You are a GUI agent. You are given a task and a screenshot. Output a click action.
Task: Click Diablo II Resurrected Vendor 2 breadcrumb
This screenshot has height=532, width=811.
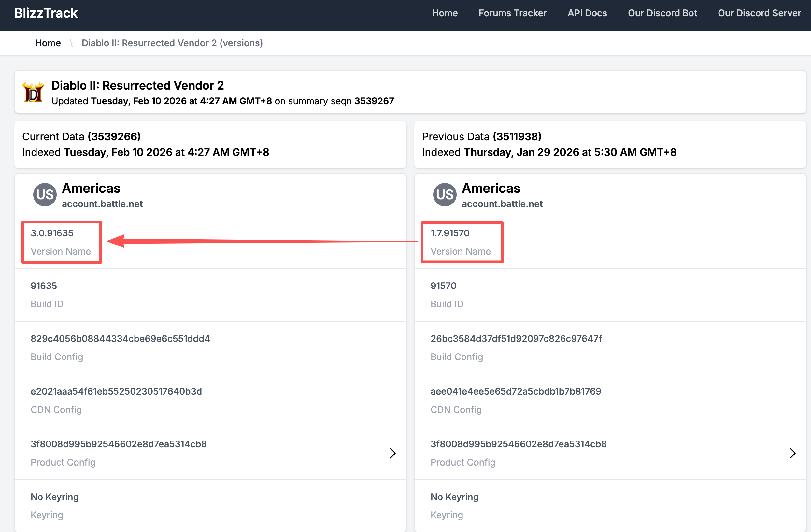(x=172, y=43)
